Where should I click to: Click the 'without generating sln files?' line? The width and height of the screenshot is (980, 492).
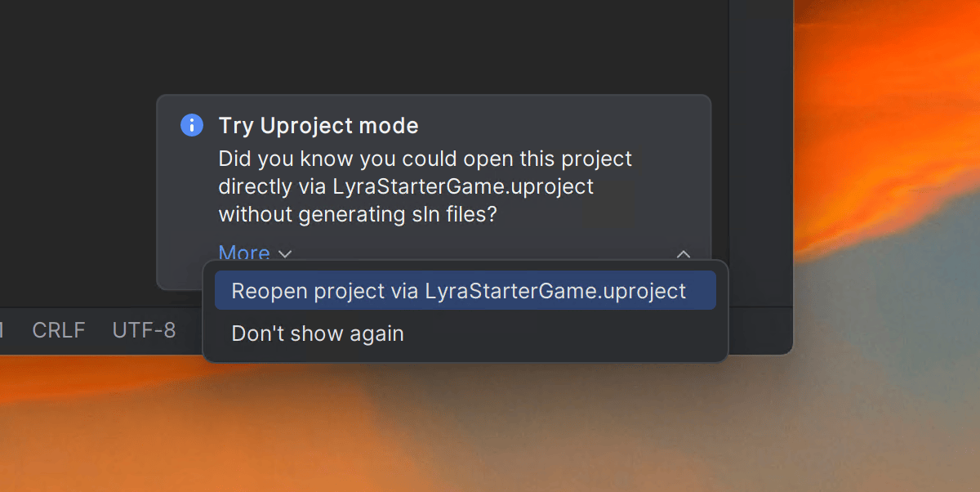(x=358, y=215)
